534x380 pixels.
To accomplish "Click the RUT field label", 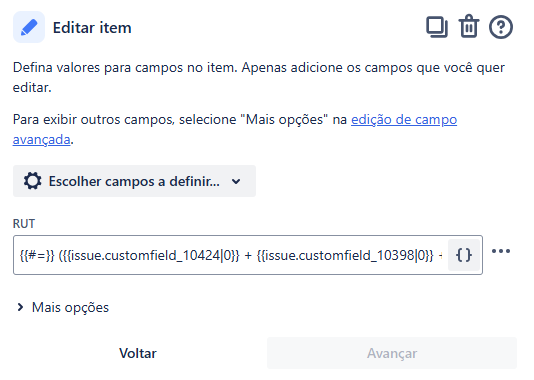I will point(24,224).
